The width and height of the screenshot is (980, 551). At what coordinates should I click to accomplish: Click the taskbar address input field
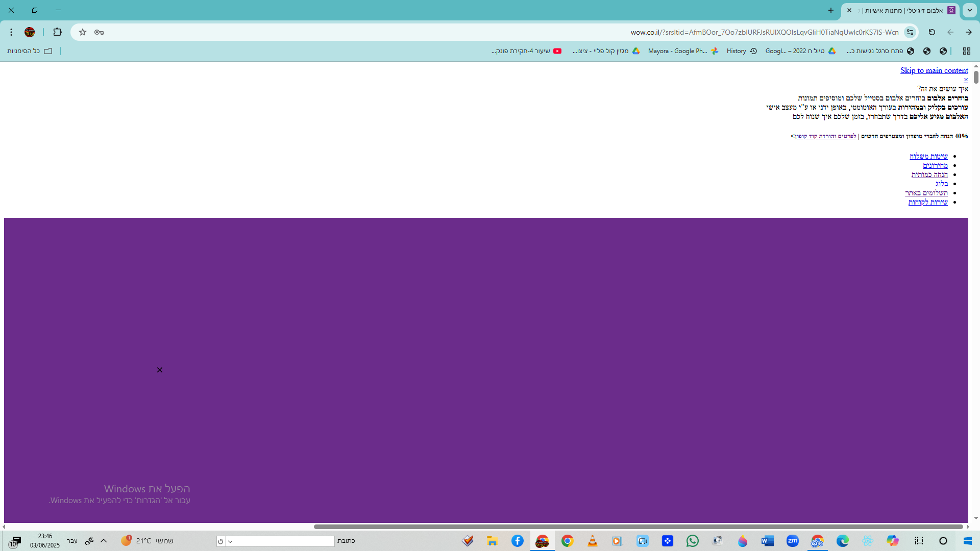point(284,541)
